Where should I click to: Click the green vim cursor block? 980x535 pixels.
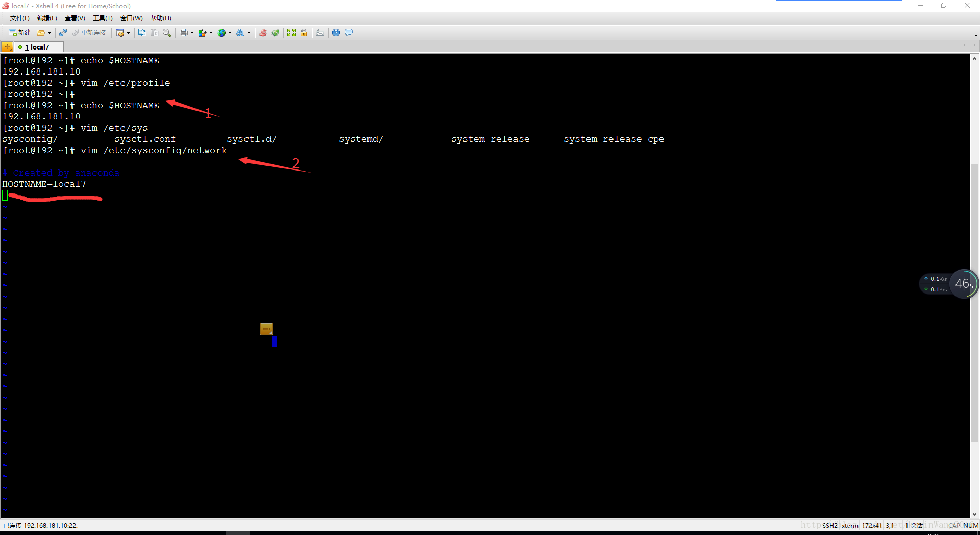tap(5, 195)
